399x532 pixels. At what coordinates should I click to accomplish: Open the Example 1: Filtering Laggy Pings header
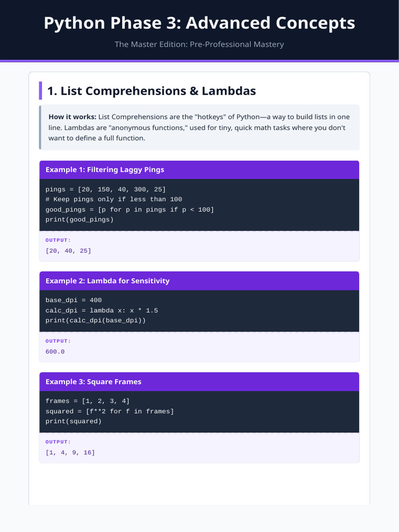[x=199, y=170]
